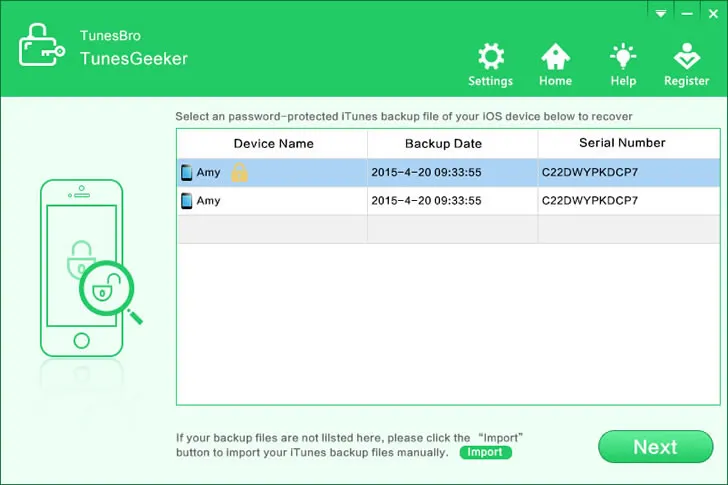Open the title bar dropdown arrow menu

pyautogui.click(x=660, y=13)
